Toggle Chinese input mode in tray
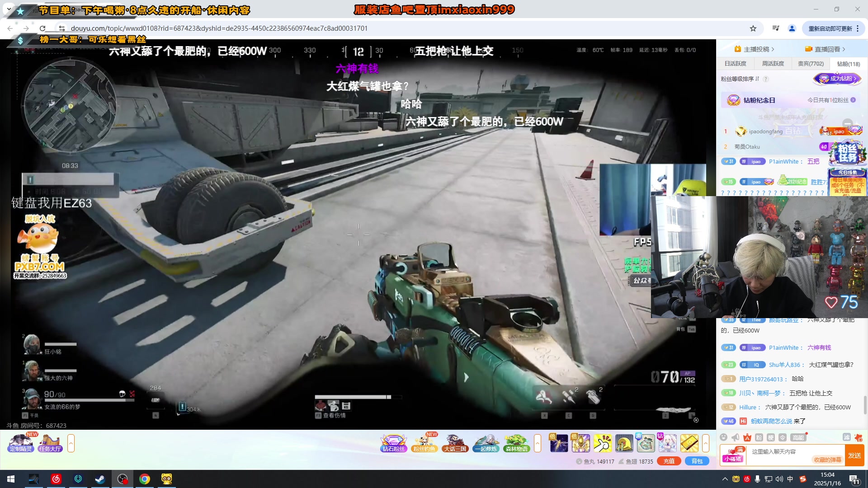This screenshot has width=868, height=488. pyautogui.click(x=790, y=479)
